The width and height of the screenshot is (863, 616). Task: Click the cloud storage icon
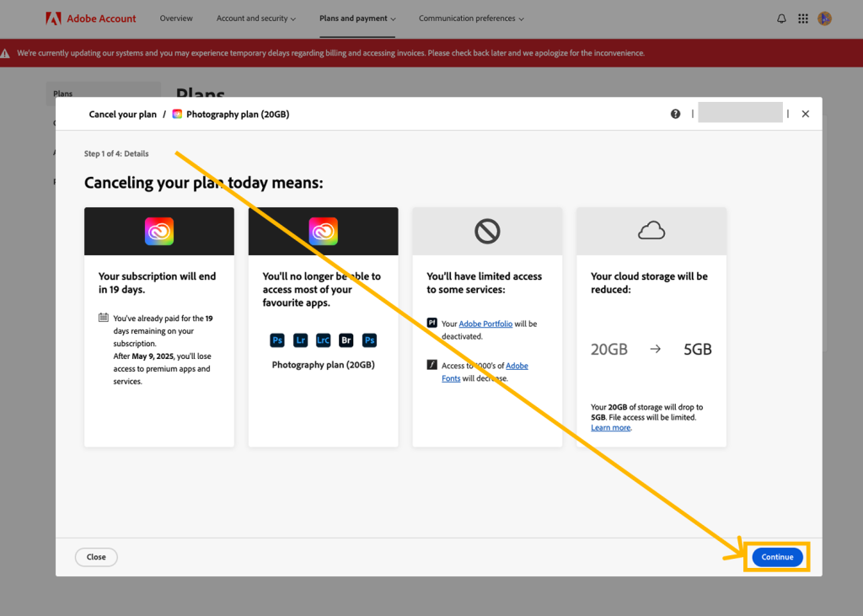[651, 231]
